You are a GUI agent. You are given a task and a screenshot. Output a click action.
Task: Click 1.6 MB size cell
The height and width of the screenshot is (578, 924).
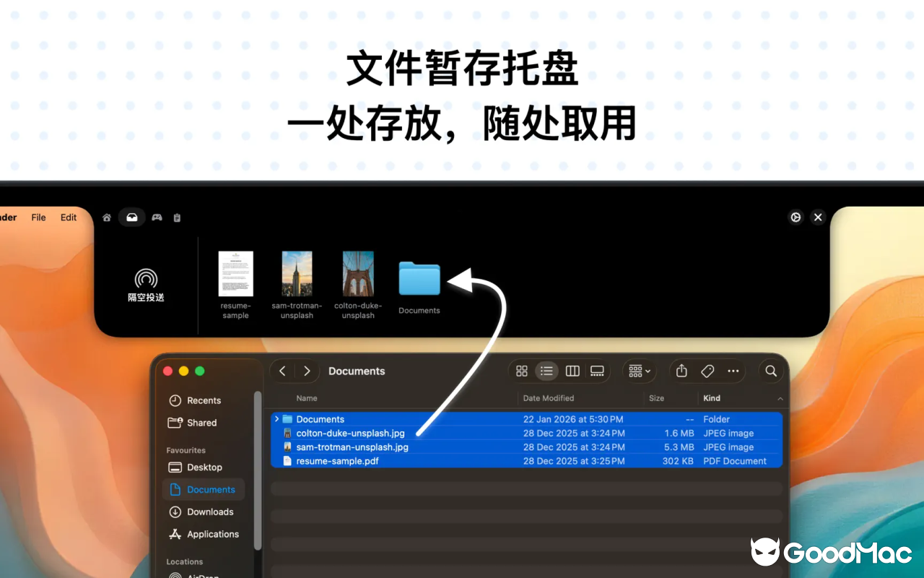tap(679, 433)
